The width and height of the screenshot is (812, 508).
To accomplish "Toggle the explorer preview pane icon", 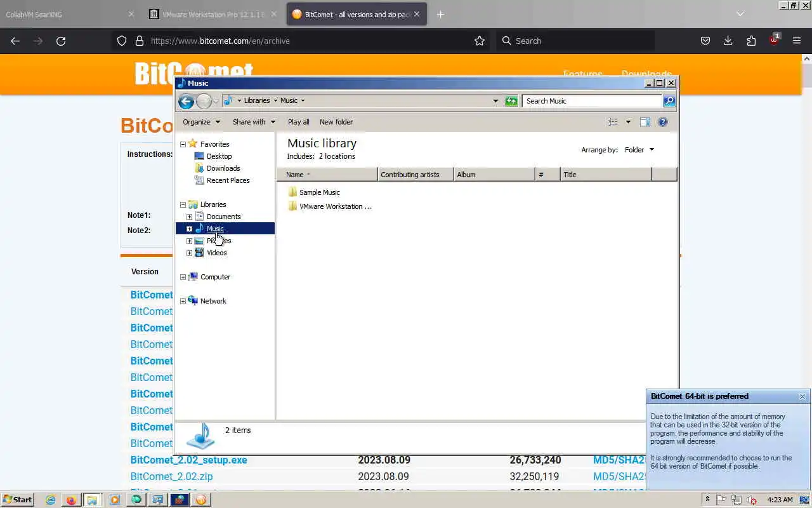I will (645, 122).
